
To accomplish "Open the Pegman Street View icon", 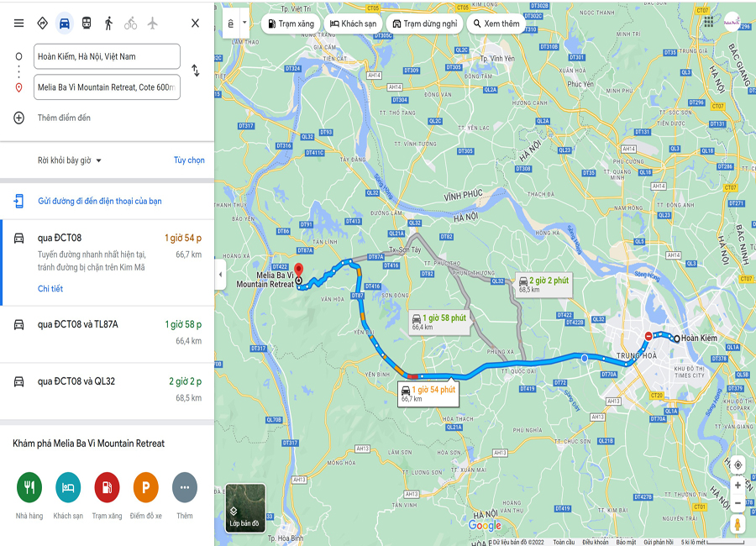I will (x=738, y=524).
